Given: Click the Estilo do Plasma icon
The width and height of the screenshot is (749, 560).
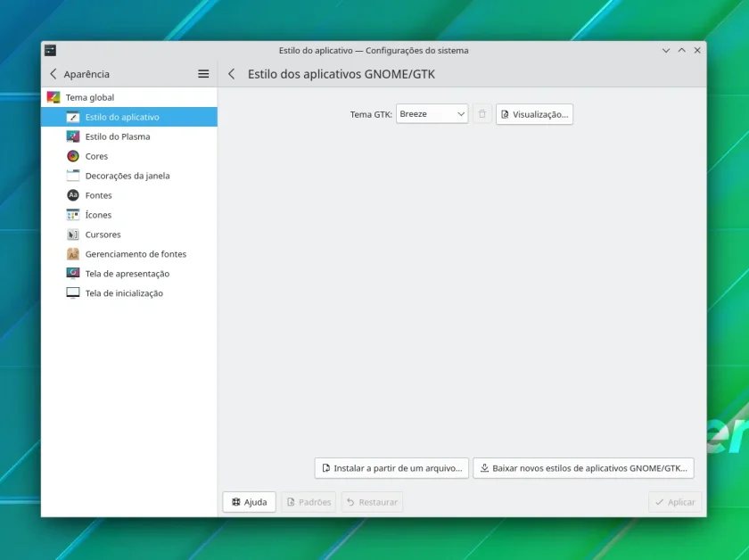Looking at the screenshot, I should [72, 136].
